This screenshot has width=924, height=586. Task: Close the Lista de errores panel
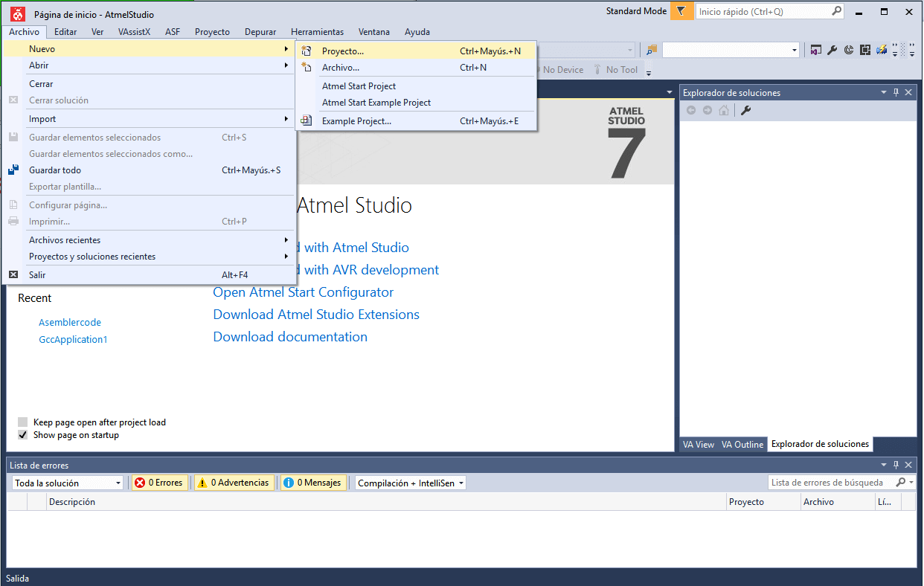click(x=908, y=465)
